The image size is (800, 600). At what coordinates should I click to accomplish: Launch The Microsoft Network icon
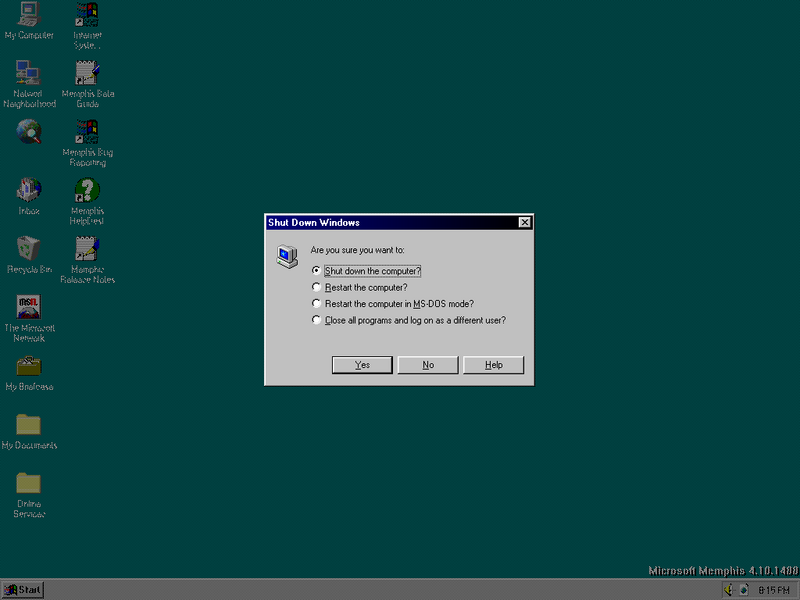click(x=28, y=307)
